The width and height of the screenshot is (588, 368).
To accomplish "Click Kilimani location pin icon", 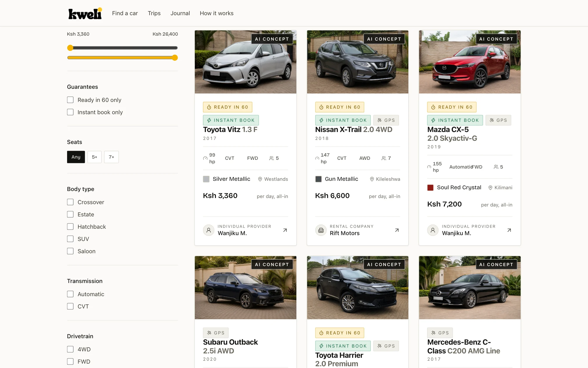I will point(490,188).
